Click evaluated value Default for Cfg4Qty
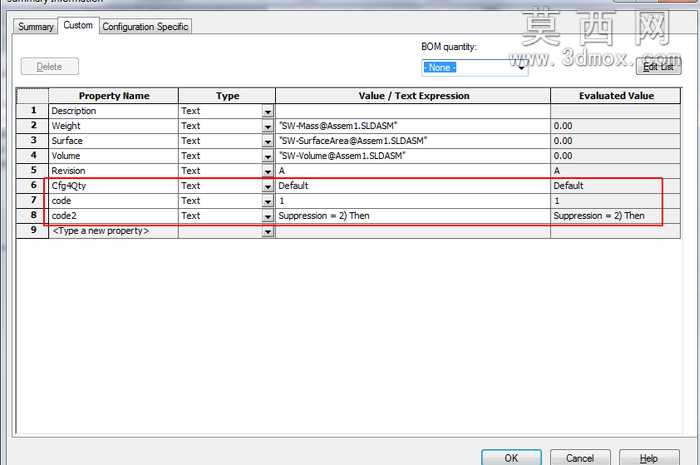This screenshot has width=700, height=465. 616,186
